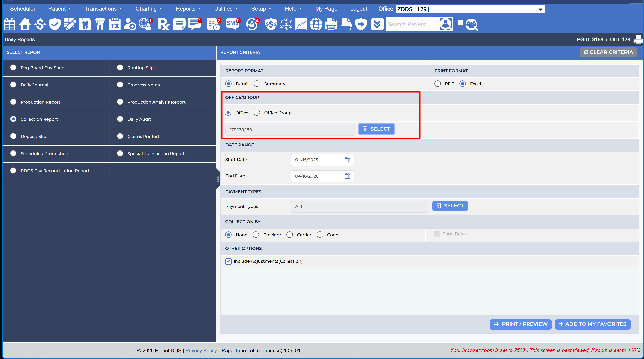
Task: Click the PRINT / PREVIEW button
Action: tap(520, 324)
